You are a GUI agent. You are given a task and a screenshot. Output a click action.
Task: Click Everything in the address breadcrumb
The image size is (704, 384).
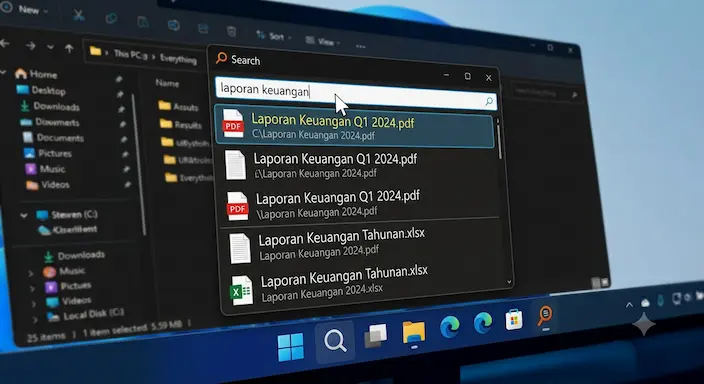[x=178, y=59]
